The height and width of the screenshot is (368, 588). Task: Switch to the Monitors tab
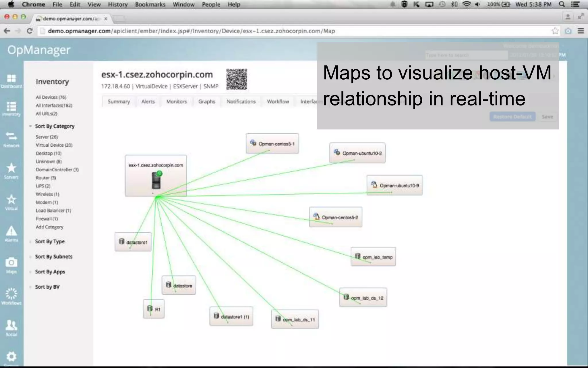pyautogui.click(x=177, y=101)
